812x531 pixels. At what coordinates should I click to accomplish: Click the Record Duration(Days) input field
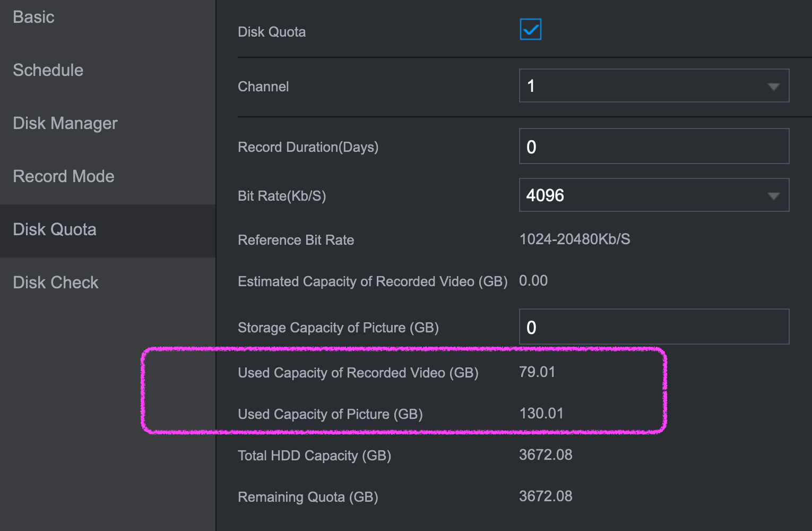tap(653, 147)
